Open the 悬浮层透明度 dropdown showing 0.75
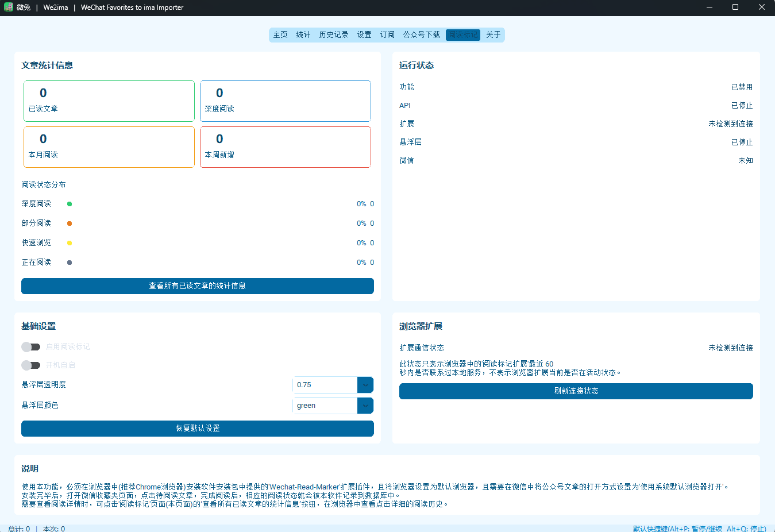The width and height of the screenshot is (775, 532). click(333, 385)
